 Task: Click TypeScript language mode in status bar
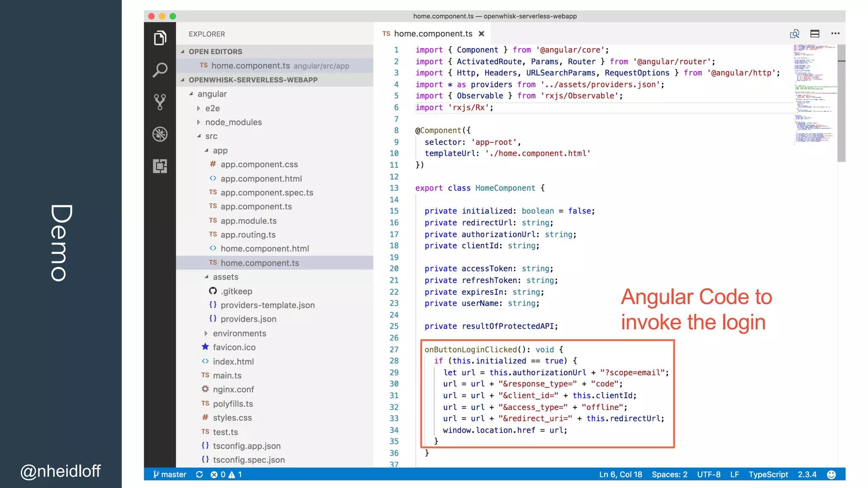(768, 474)
